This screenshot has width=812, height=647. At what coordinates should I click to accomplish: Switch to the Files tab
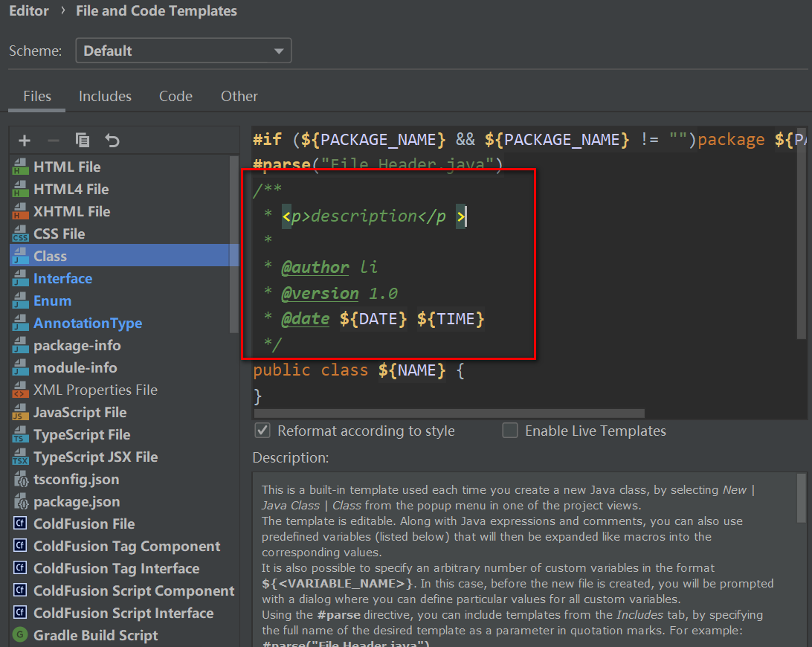pos(36,97)
